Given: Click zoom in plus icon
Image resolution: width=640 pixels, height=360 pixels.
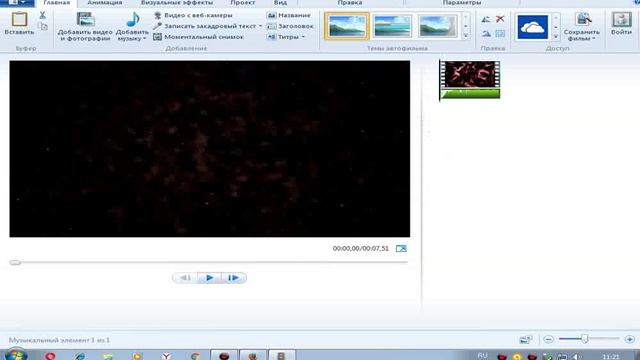Looking at the screenshot, I should 629,340.
